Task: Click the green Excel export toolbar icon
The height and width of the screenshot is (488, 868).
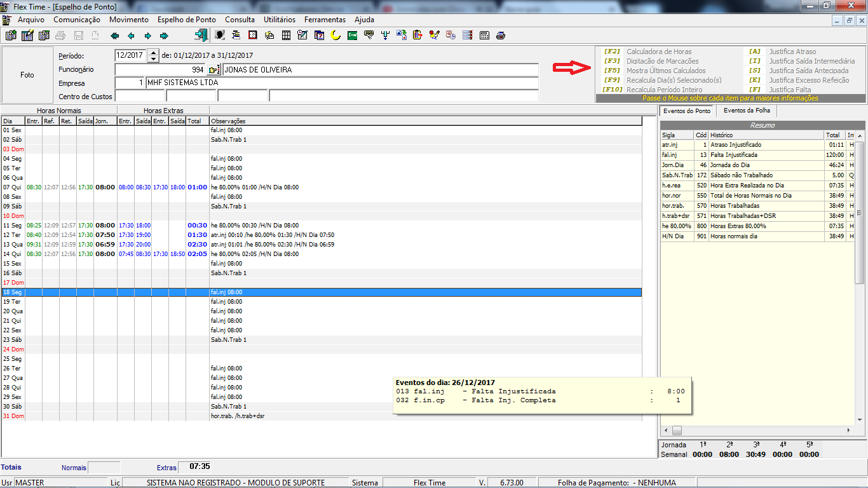Action: [x=352, y=36]
